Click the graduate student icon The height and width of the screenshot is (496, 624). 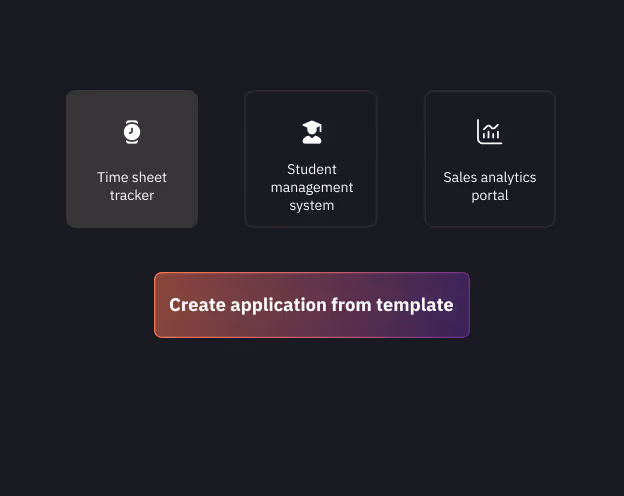click(312, 132)
